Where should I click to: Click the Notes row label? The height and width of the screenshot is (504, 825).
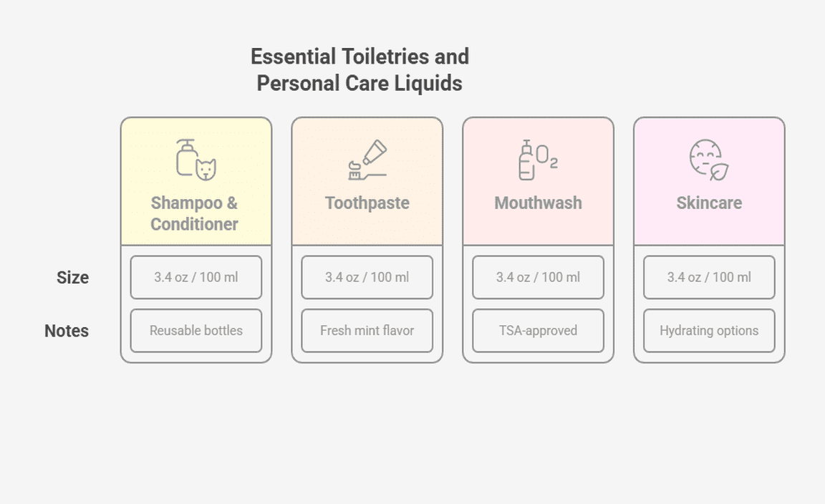(67, 331)
